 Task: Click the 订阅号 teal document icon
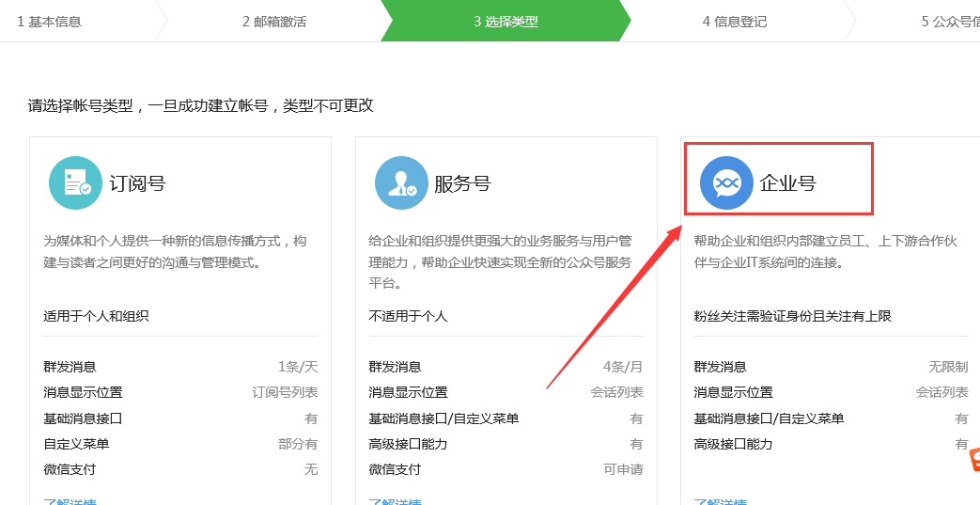pos(75,182)
